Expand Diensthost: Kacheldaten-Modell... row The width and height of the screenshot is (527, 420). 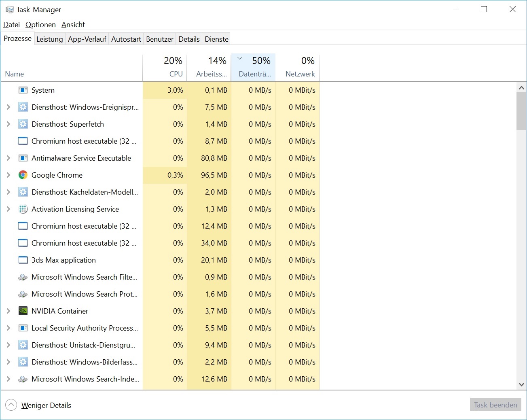coord(8,192)
